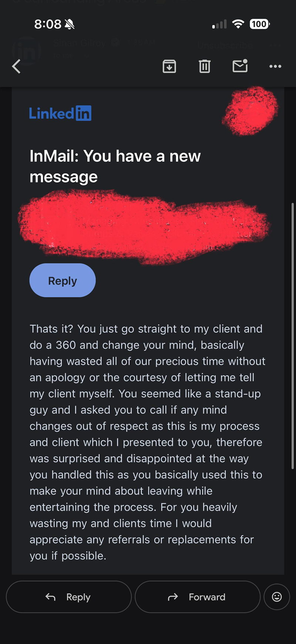Tap the silent mode bell icon
296x644 pixels.
70,24
